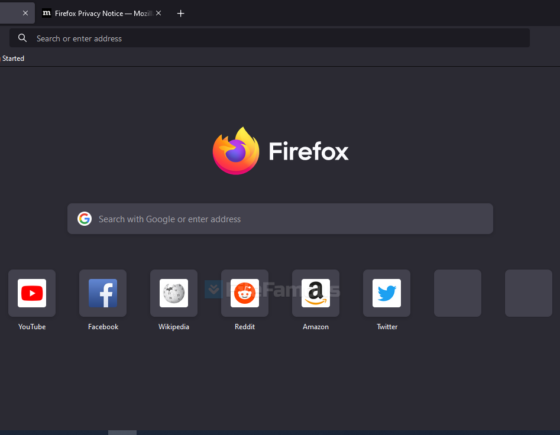Close the Firefox Privacy Notice tab

tap(159, 13)
